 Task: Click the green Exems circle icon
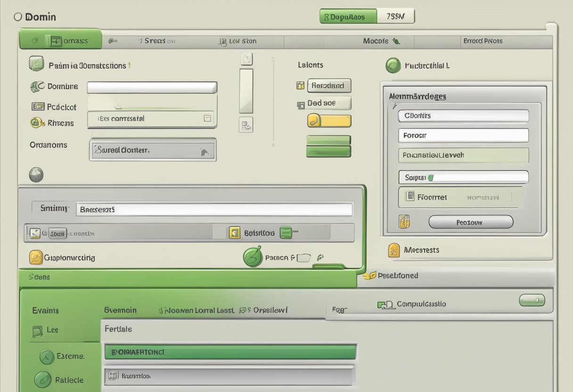pyautogui.click(x=47, y=357)
